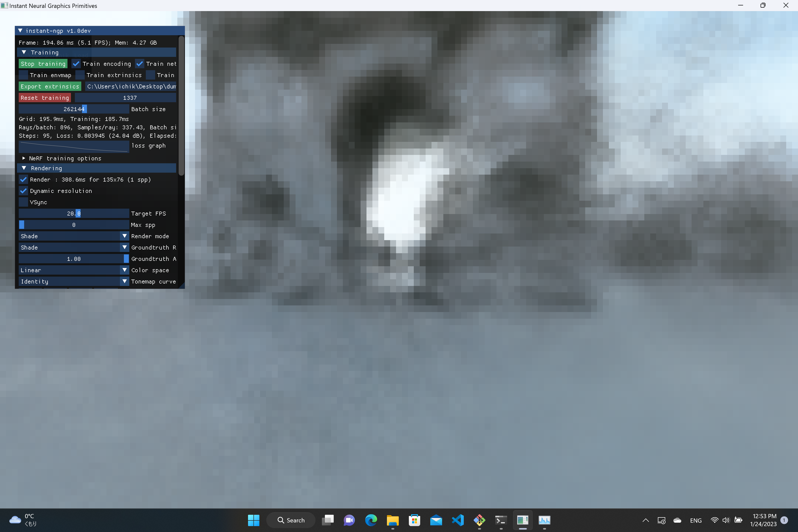Enable the VSync checkbox
This screenshot has width=798, height=532.
(x=23, y=202)
